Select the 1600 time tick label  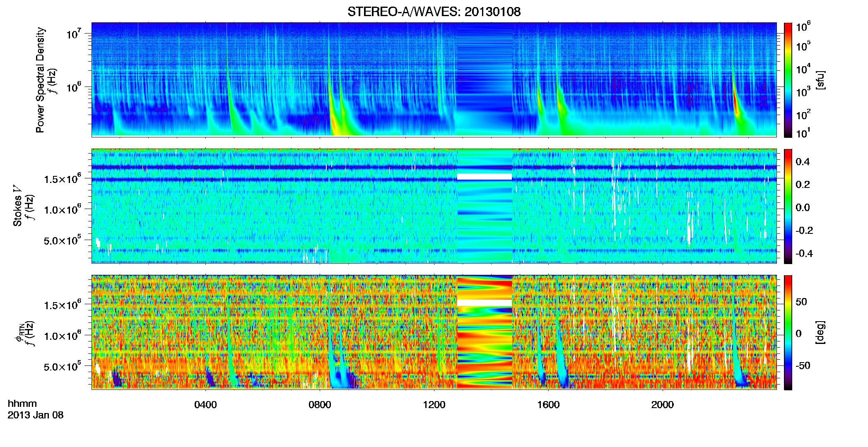[x=548, y=405]
